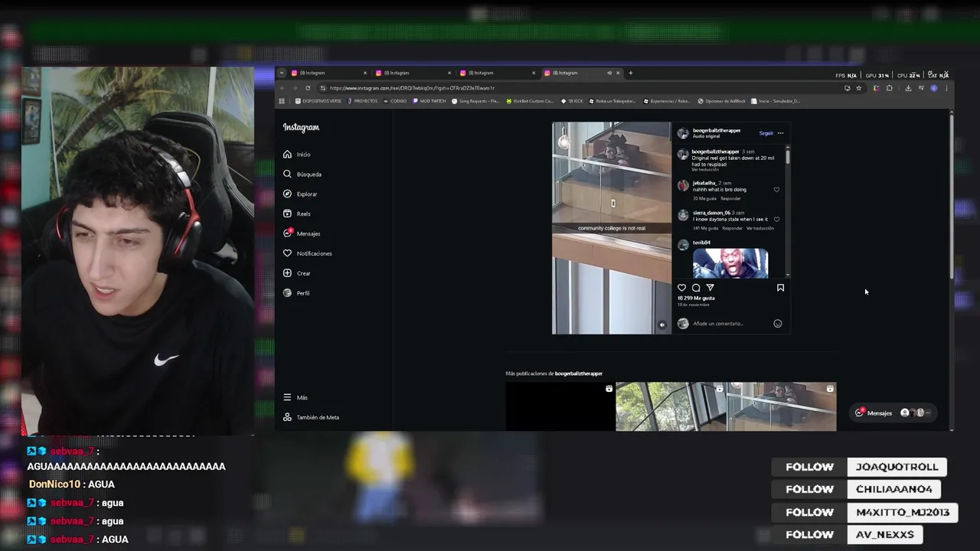The width and height of the screenshot is (980, 551).
Task: Share reel with paper plane icon
Action: click(x=710, y=288)
